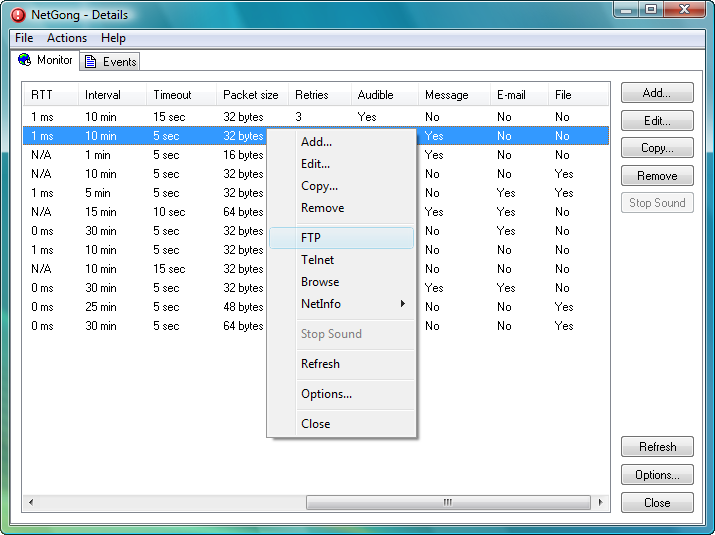Click the Add... button on the right

pyautogui.click(x=657, y=93)
